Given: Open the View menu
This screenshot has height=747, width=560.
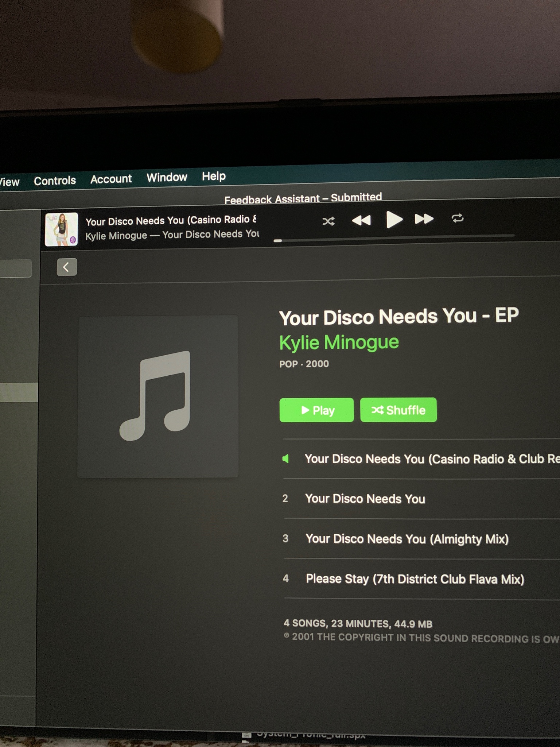Looking at the screenshot, I should [9, 182].
